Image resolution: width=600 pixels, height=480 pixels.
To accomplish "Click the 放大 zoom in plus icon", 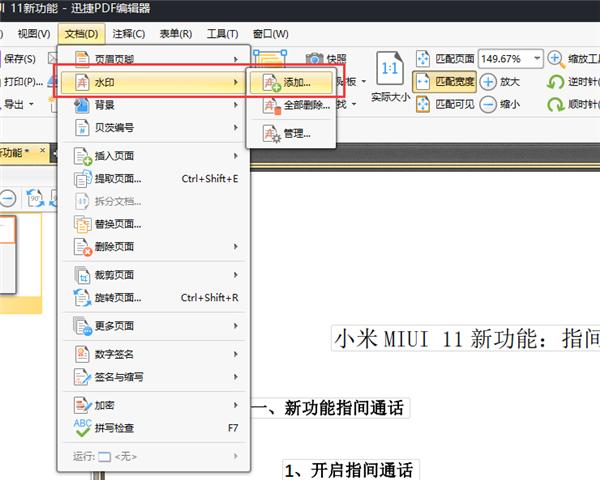I will [x=488, y=82].
